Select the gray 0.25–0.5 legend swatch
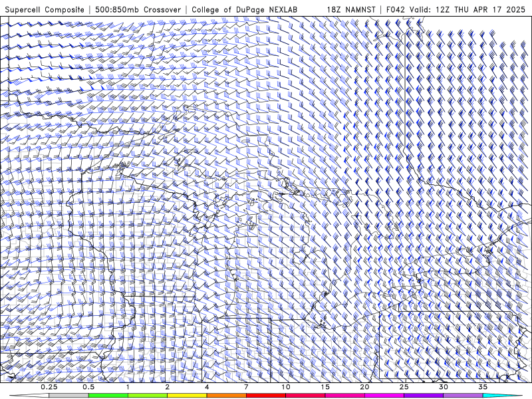Screen dimensions: 532x399 point(68,396)
